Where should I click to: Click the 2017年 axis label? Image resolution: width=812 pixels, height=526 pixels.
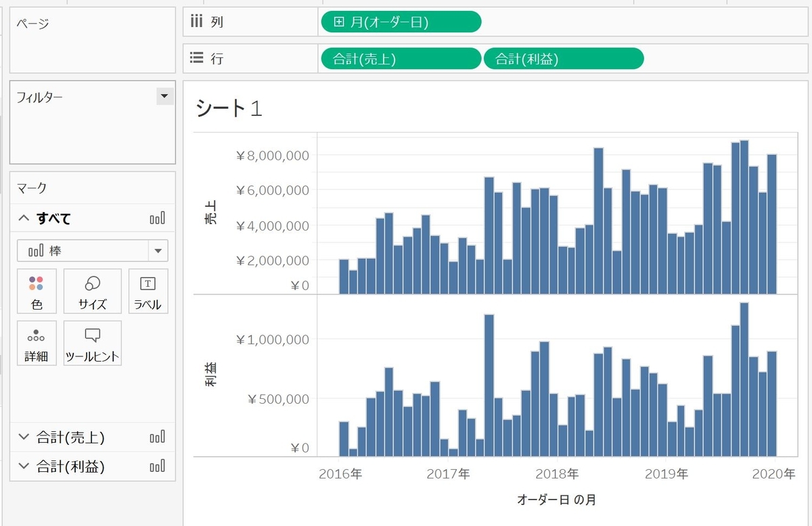pos(448,474)
